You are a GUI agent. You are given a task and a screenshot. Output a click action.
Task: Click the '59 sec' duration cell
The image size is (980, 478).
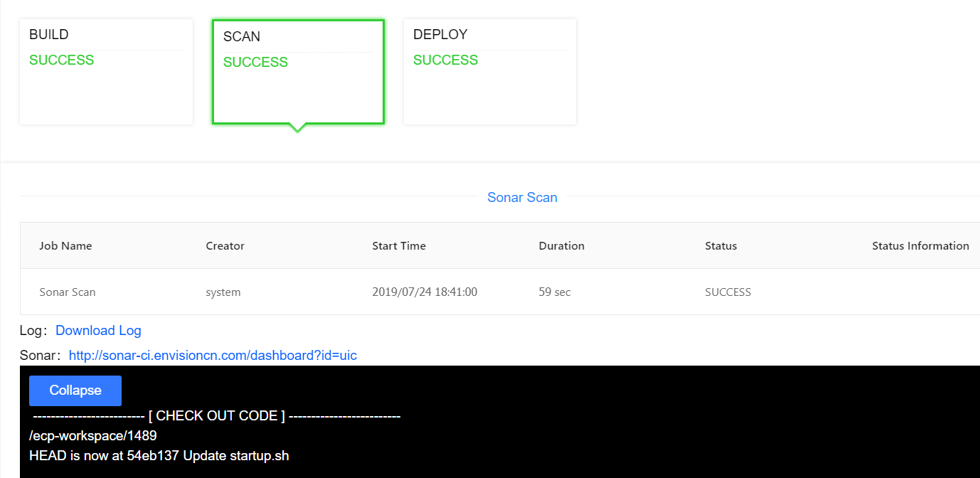click(x=555, y=292)
